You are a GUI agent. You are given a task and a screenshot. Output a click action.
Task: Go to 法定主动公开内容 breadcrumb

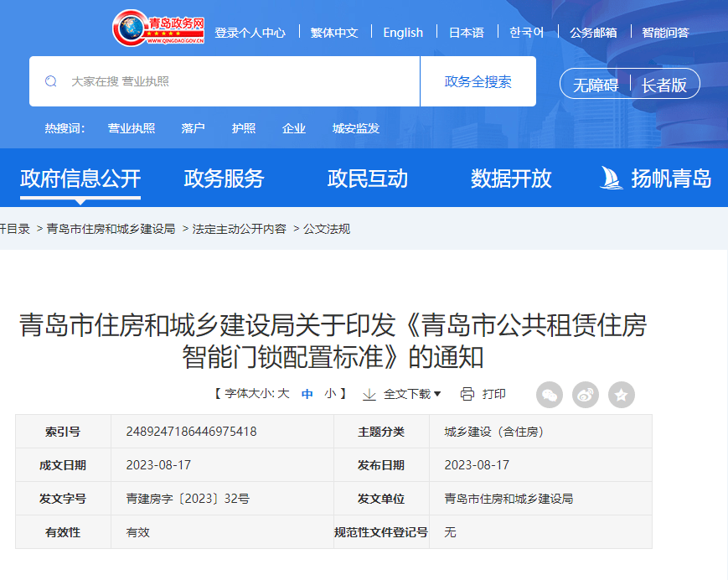click(x=239, y=229)
